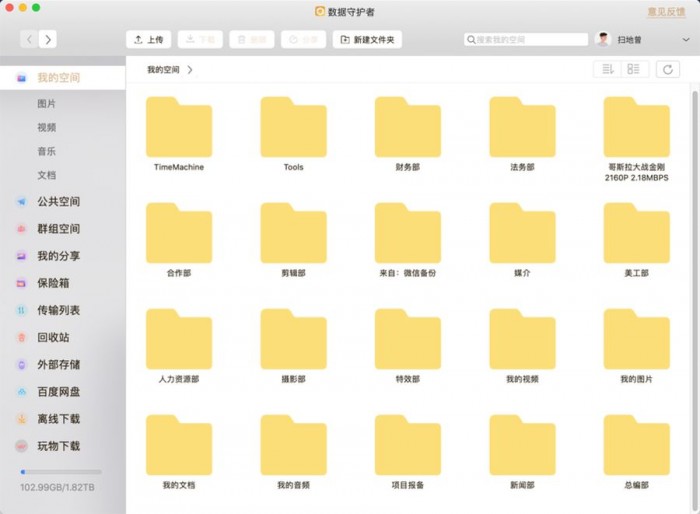
Task: Open the 来自：微信备份 folder
Action: coord(408,233)
